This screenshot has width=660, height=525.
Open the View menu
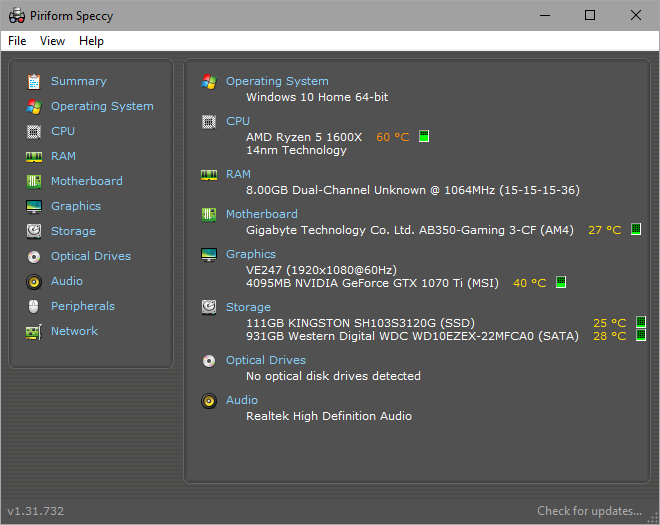pyautogui.click(x=52, y=41)
